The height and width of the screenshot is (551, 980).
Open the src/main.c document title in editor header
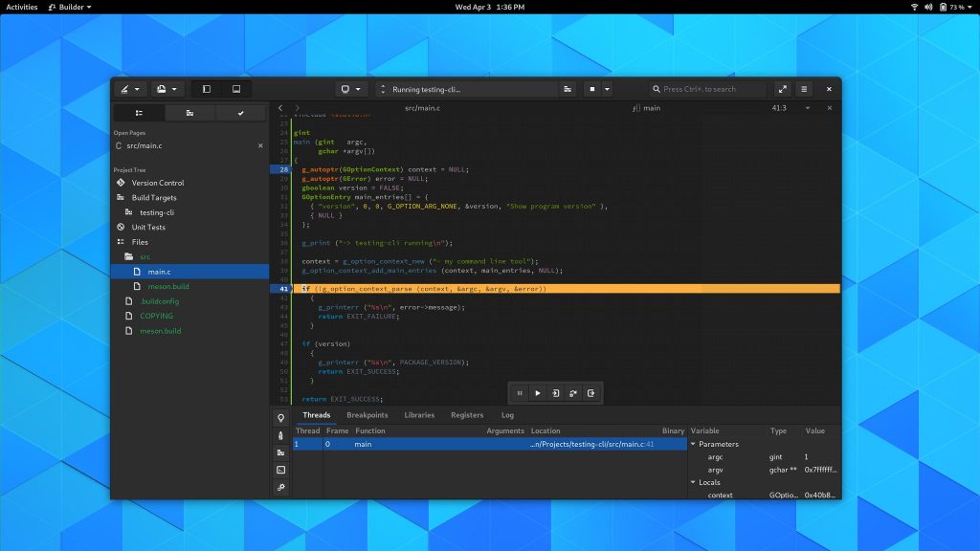[x=422, y=108]
